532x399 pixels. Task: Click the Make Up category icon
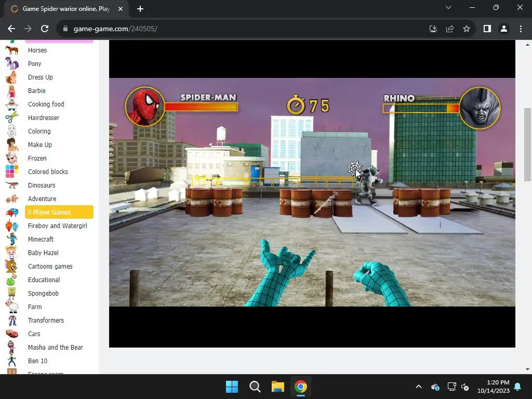pos(11,145)
